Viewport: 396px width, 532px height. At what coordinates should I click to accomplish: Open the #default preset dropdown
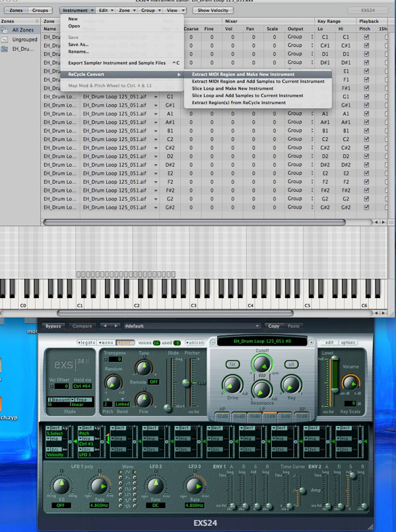[x=192, y=326]
